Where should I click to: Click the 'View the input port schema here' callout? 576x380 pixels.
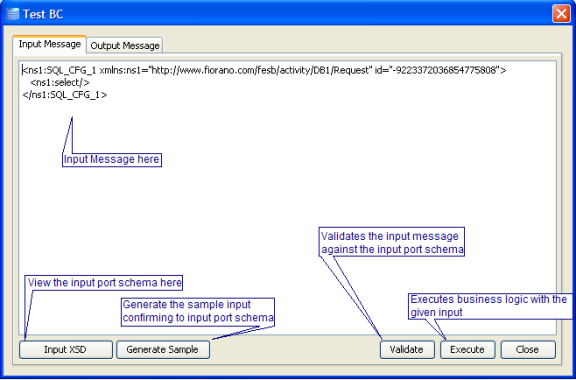pos(105,283)
